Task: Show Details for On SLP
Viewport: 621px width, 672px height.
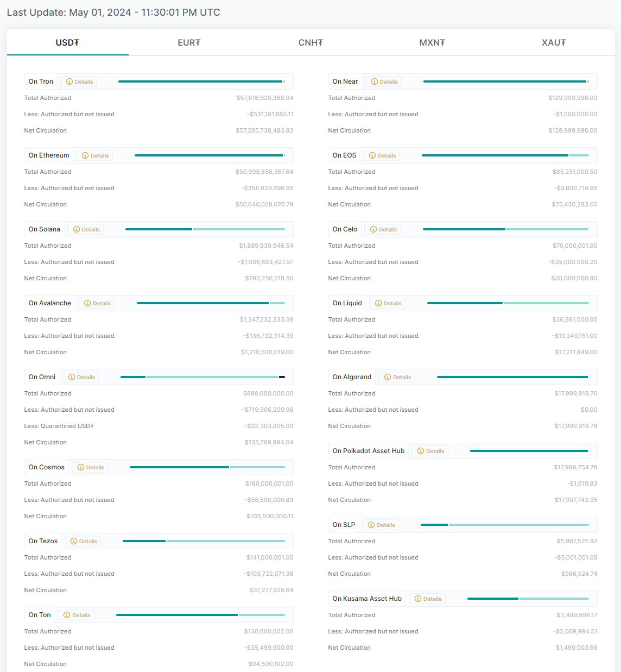Action: pyautogui.click(x=381, y=525)
